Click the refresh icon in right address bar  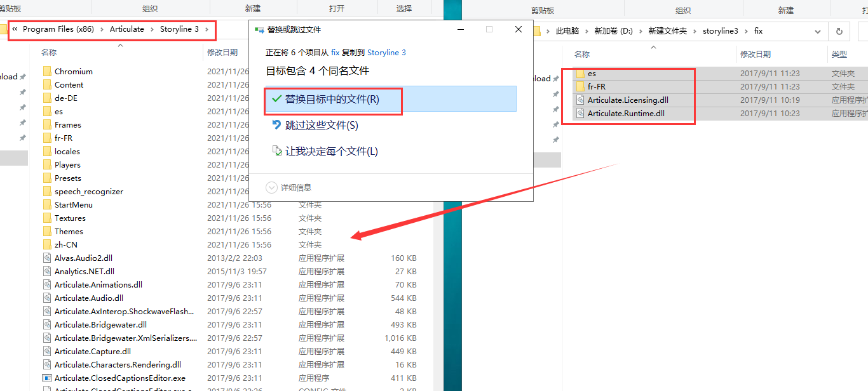coord(839,31)
